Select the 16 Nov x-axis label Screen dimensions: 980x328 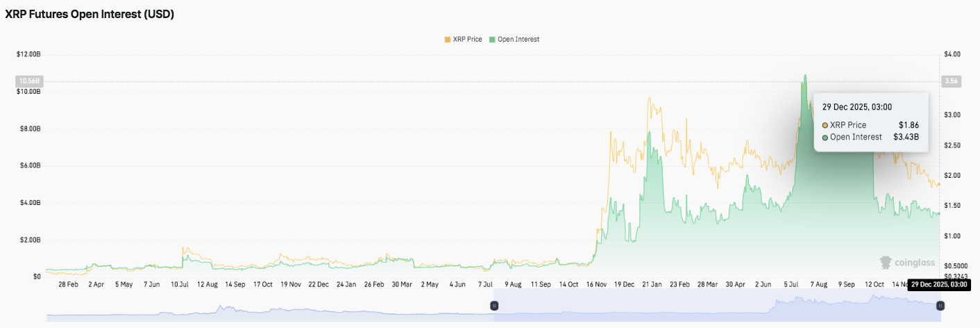click(598, 284)
